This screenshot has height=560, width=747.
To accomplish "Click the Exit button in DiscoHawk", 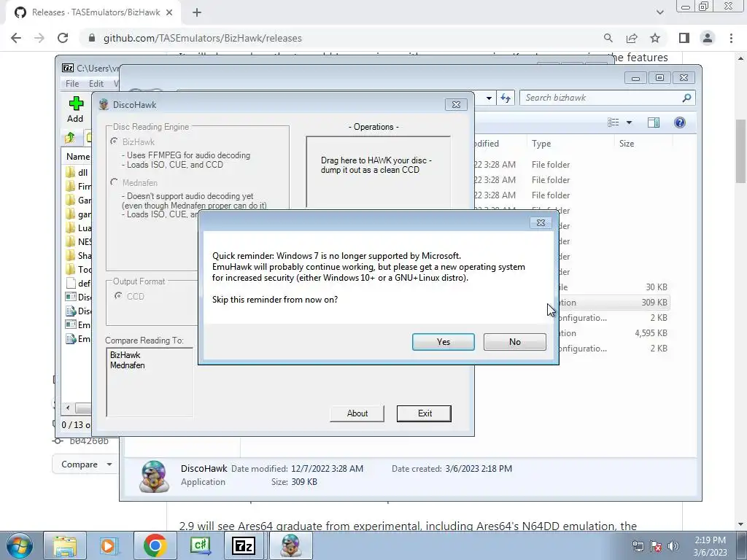I will [x=425, y=413].
